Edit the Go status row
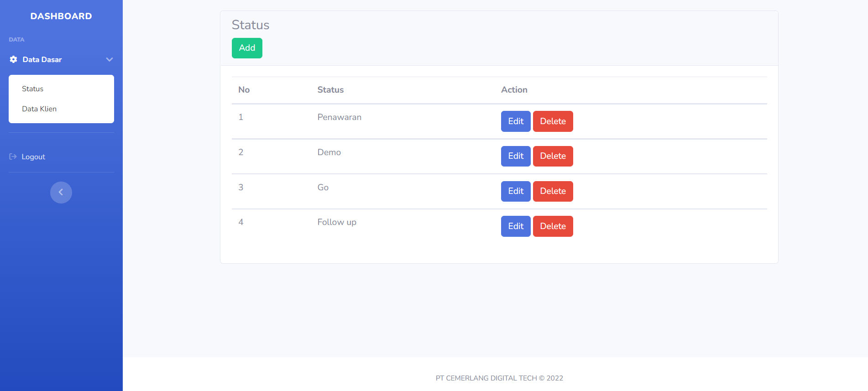 [x=516, y=191]
